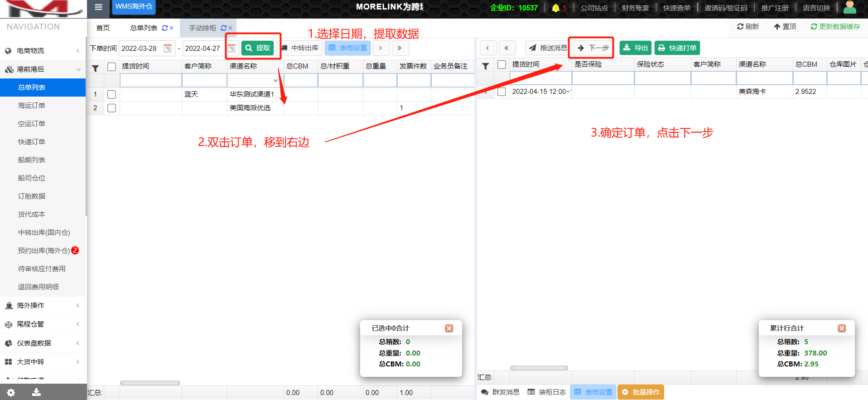Open the 装柜日志 log

(x=547, y=392)
